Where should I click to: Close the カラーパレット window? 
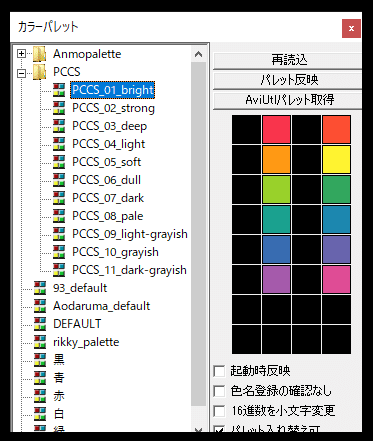(351, 28)
